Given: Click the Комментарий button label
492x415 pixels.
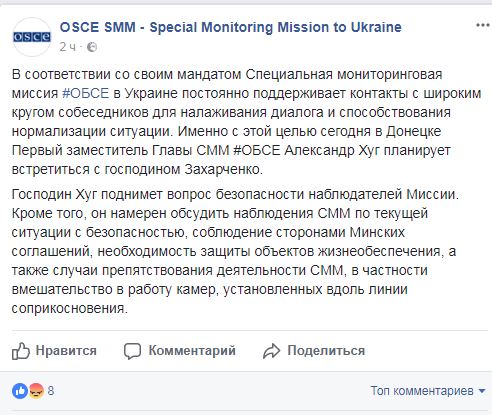Looking at the screenshot, I should coord(192,351).
